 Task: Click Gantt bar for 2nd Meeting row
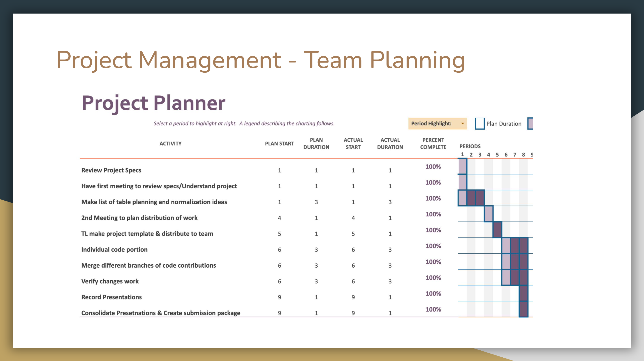(488, 214)
